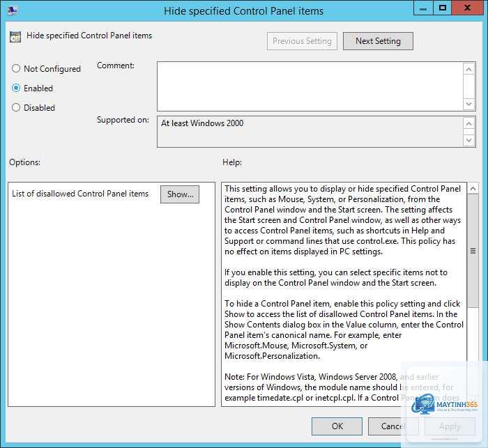Click help paragraph starting 'If you enable this setting'
Image resolution: width=488 pixels, height=448 pixels.
[336, 277]
